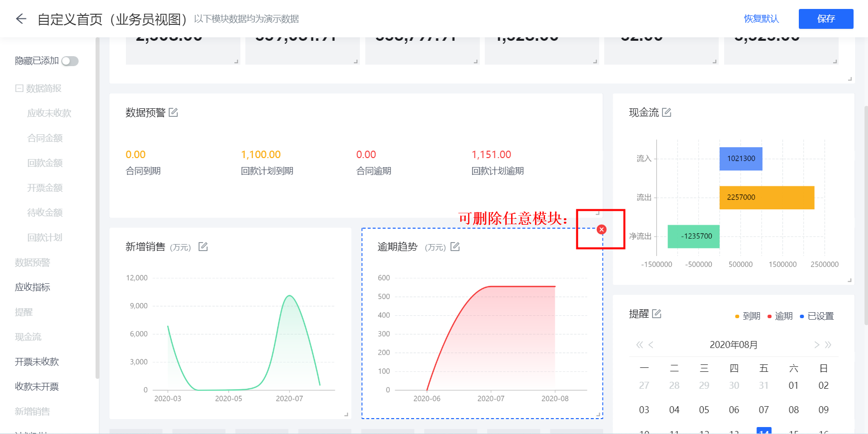Delete the 逾期趋势 module
The width and height of the screenshot is (868, 434).
pos(602,229)
